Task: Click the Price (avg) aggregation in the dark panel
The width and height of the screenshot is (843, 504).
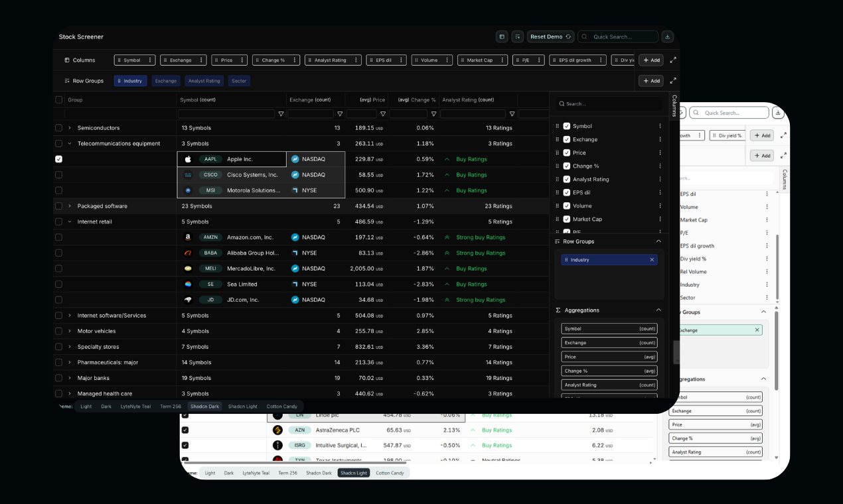Action: click(609, 357)
